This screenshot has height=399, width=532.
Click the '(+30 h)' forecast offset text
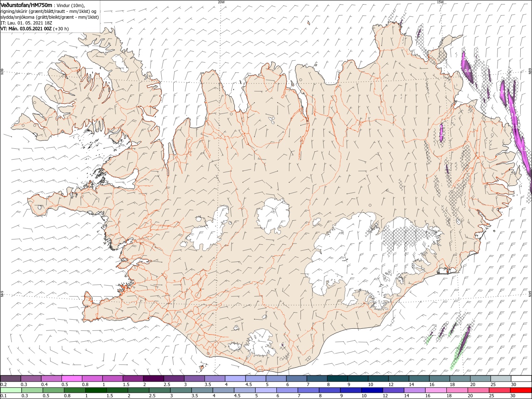[x=61, y=29]
